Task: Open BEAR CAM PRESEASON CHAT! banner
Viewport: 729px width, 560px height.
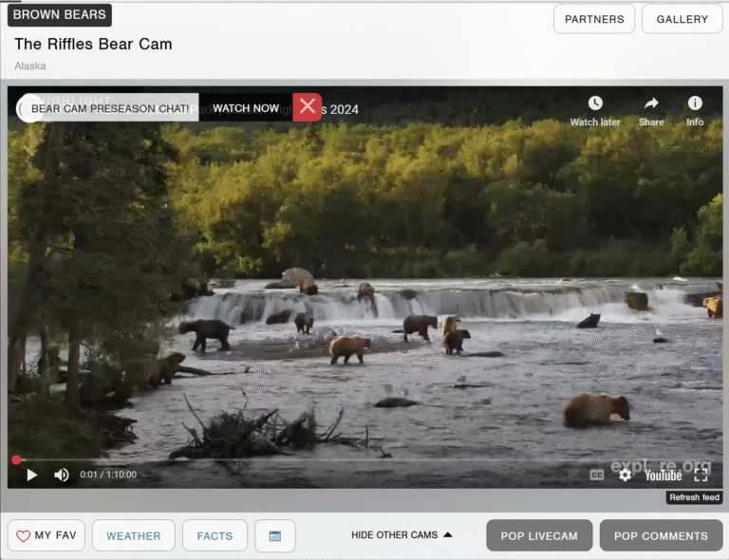Action: pos(110,108)
